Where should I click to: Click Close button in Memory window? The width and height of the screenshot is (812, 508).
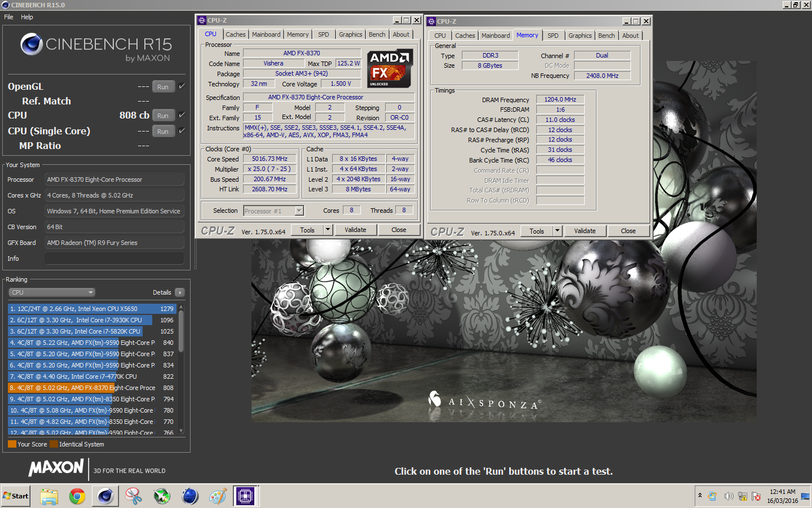(628, 231)
